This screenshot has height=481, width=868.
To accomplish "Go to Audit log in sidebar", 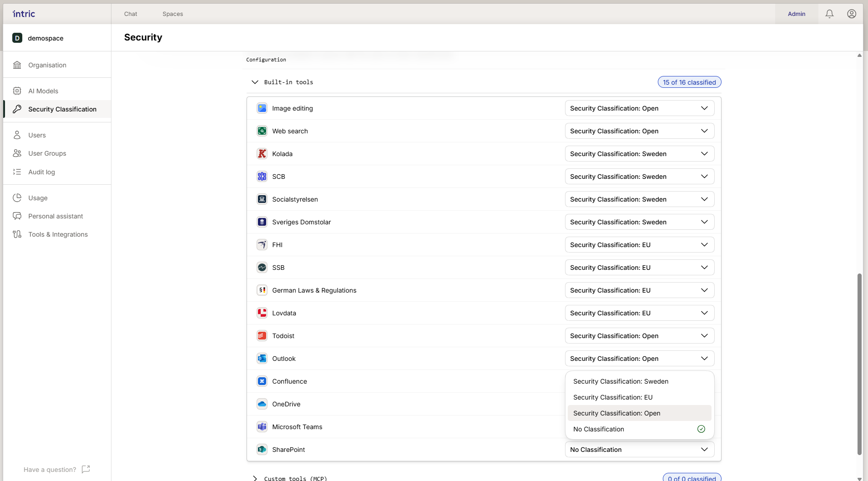I will (41, 172).
